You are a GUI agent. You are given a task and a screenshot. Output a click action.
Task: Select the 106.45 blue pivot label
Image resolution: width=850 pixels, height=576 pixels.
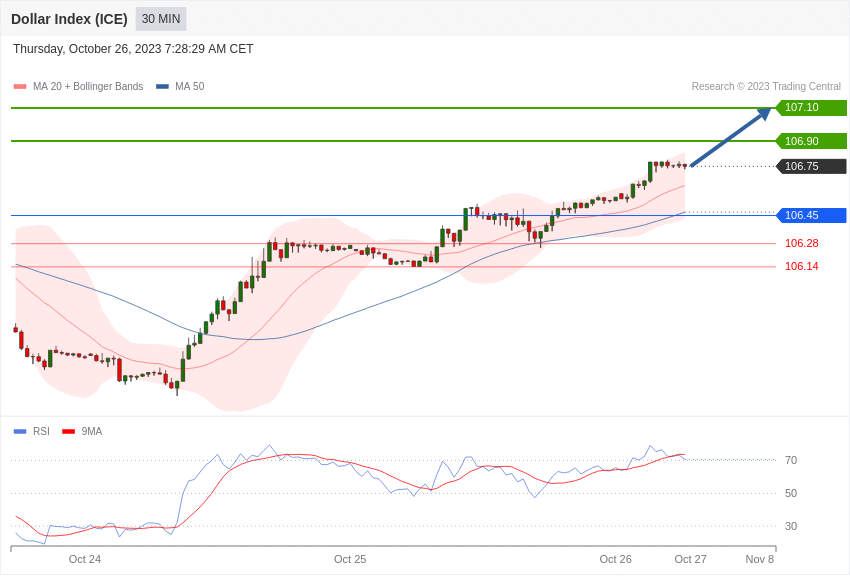click(811, 215)
